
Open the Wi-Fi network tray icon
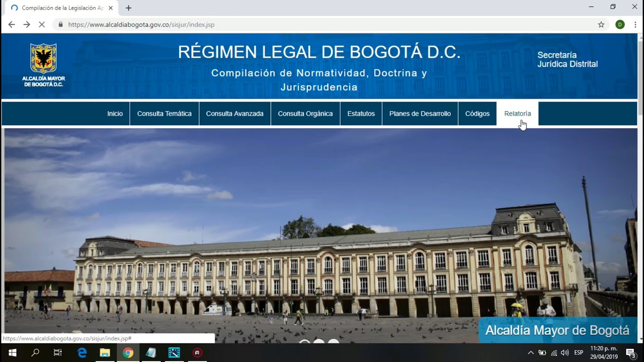[x=554, y=353]
